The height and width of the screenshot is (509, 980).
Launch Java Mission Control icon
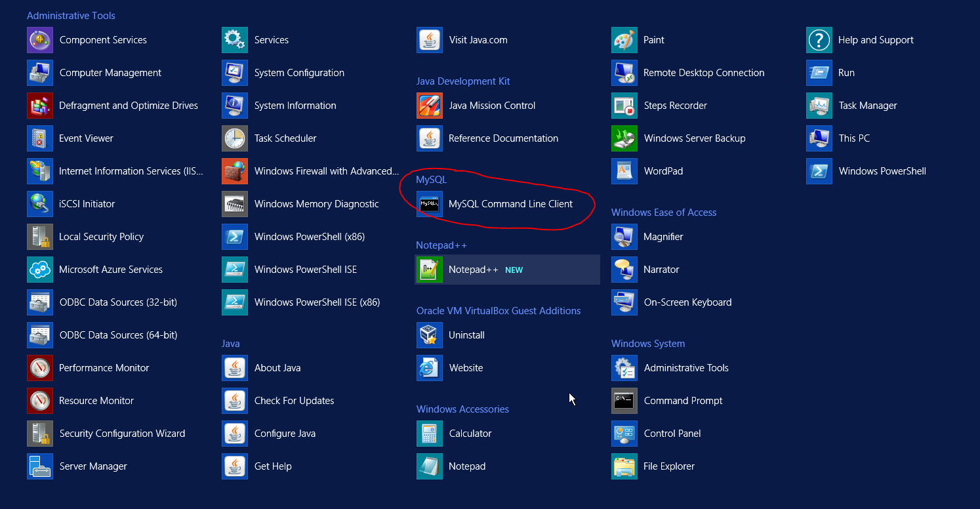pyautogui.click(x=430, y=106)
